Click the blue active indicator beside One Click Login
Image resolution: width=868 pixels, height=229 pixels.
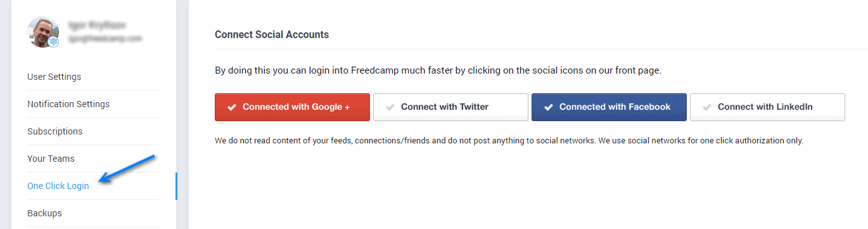(x=176, y=186)
